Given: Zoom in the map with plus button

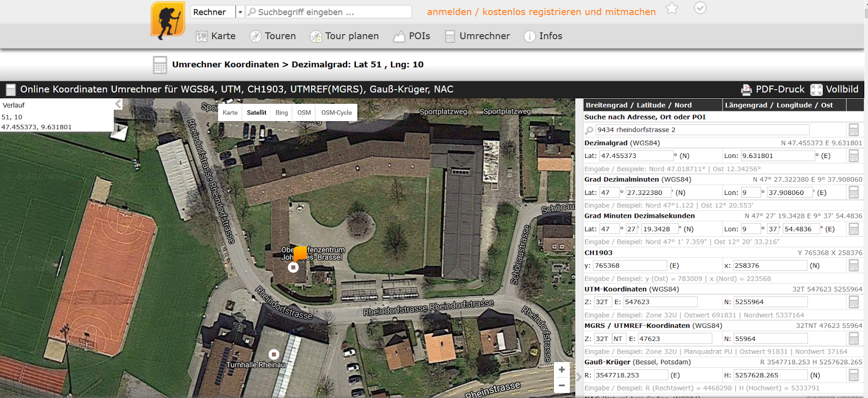Looking at the screenshot, I should click(x=561, y=370).
